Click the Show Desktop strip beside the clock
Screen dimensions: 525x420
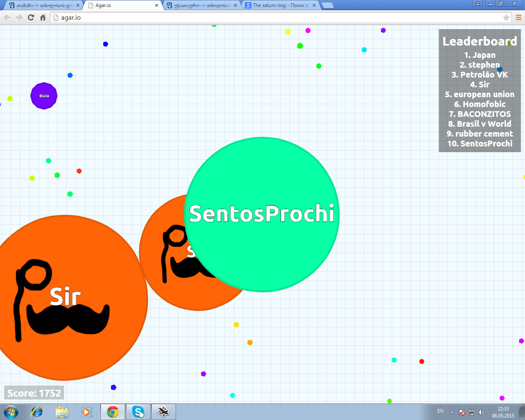click(522, 412)
